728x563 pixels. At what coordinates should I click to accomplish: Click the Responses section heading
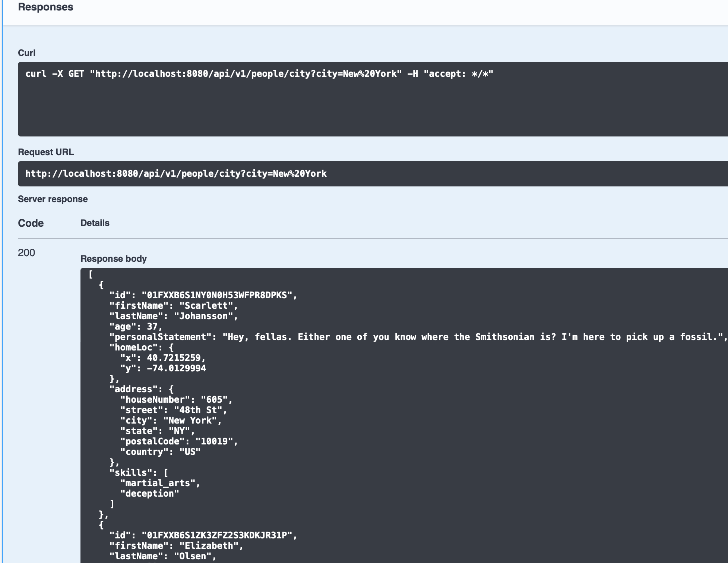click(45, 7)
